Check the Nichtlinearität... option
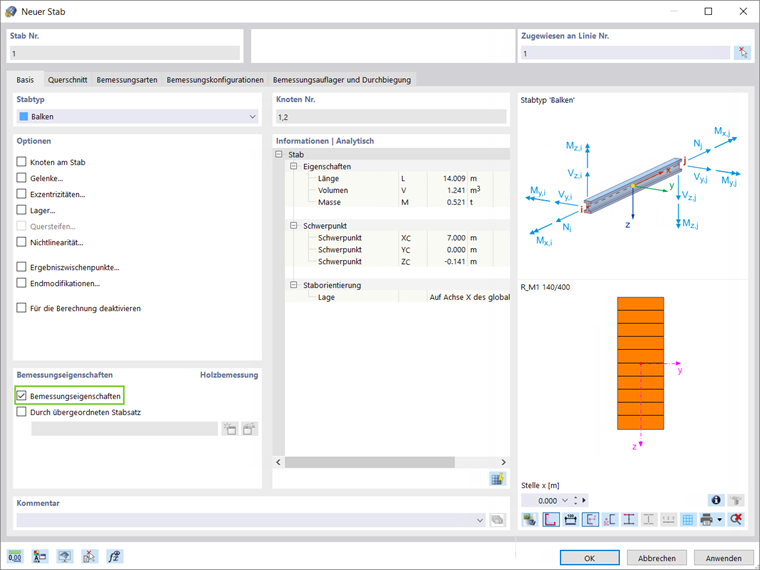 pos(21,242)
